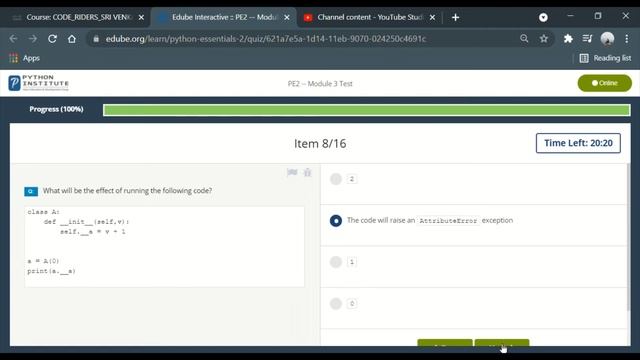Click the question text about running code
This screenshot has width=640, height=360.
(127, 191)
